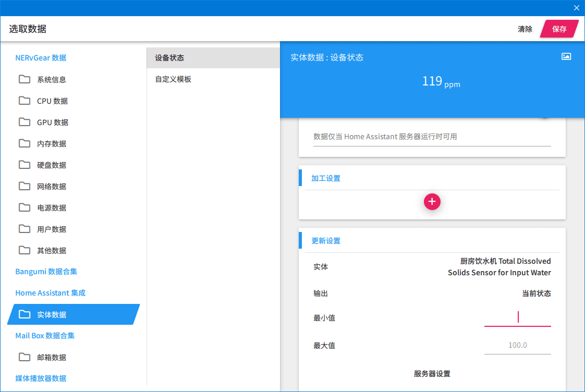This screenshot has width=585, height=392.
Task: Select the 硬盘数据 folder
Action: click(73, 165)
